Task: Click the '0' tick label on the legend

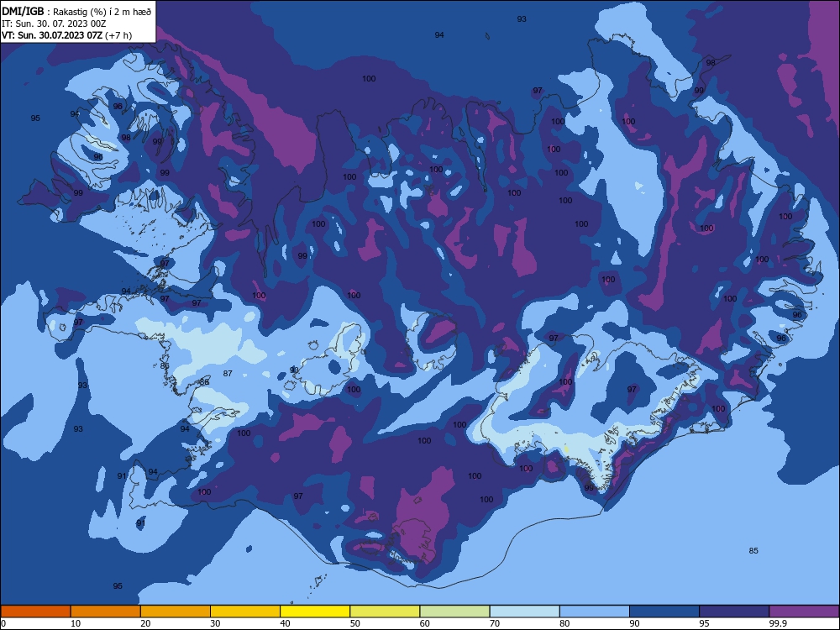Action: tap(3, 623)
